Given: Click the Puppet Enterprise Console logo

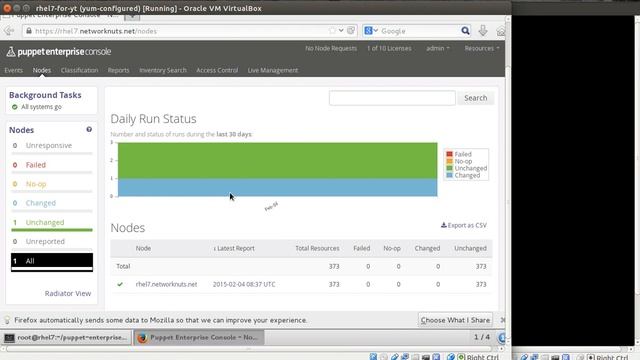Looking at the screenshot, I should (x=59, y=52).
